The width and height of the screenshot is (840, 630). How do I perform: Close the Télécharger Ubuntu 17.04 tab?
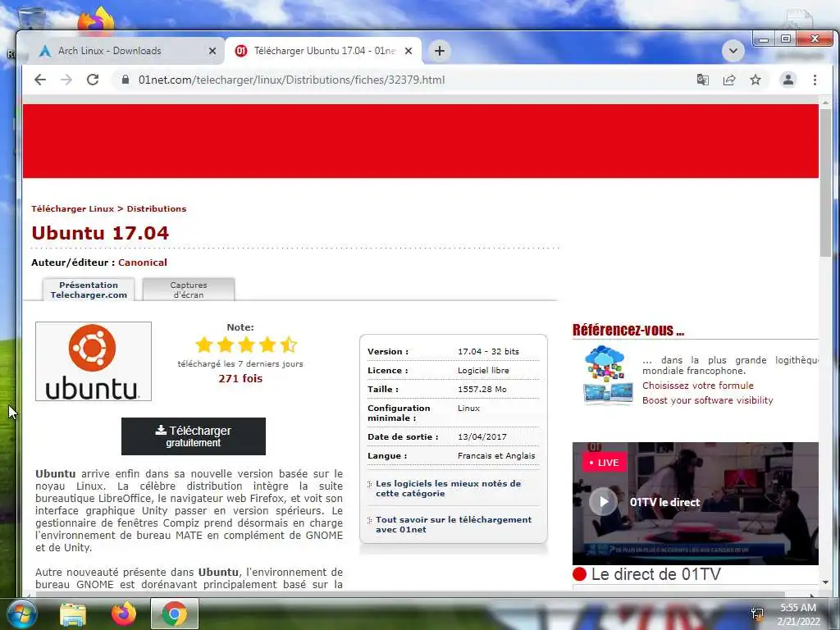coord(409,51)
